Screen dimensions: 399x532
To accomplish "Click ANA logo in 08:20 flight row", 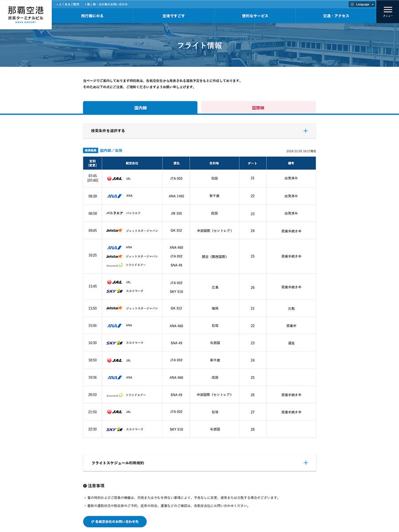I will click(x=114, y=196).
